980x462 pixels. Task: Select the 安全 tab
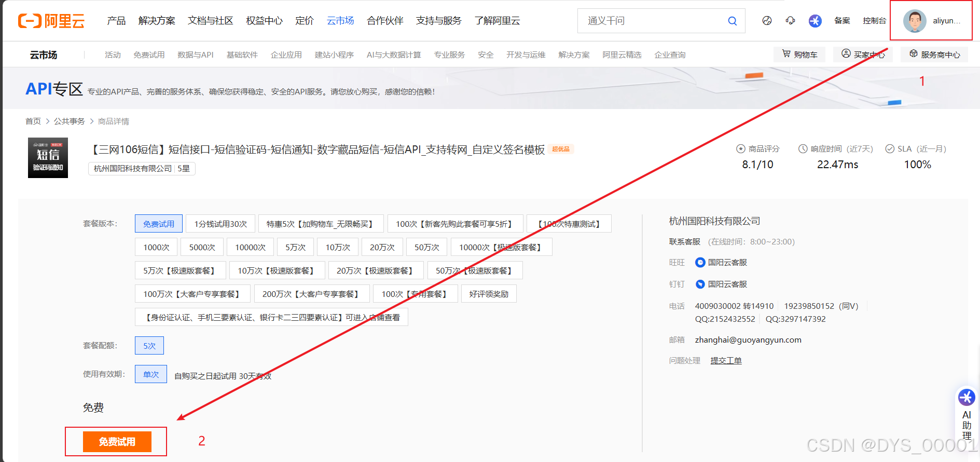click(486, 55)
